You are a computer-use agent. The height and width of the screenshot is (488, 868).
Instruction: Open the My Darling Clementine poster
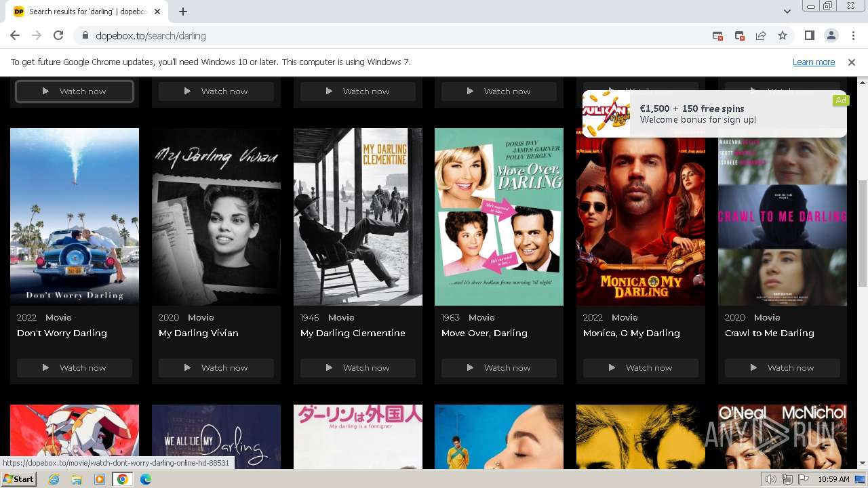[358, 217]
